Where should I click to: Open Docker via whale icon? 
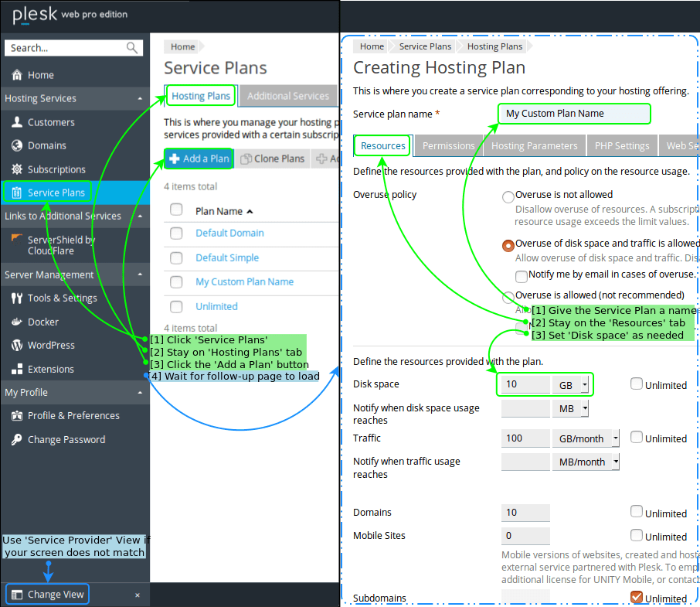click(17, 322)
